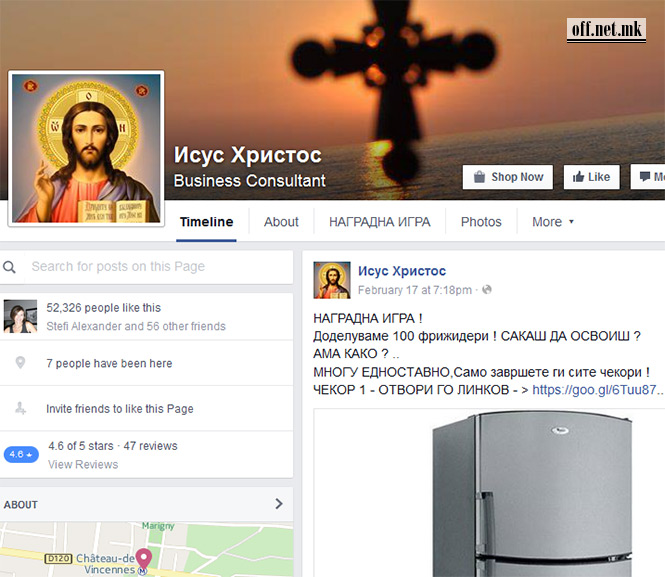Viewport: 665px width, 577px height.
Task: Click View Reviews link
Action: coord(83,465)
